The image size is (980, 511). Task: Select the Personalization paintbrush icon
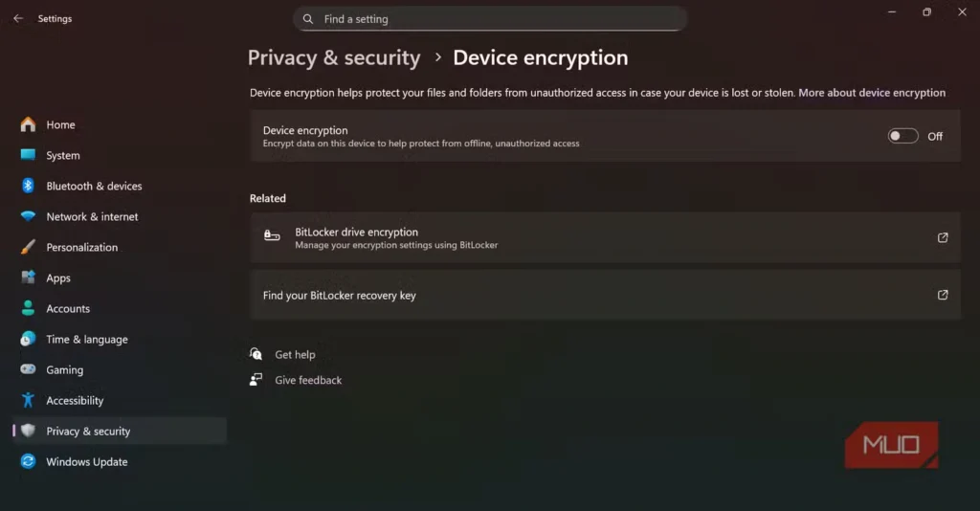tap(28, 247)
